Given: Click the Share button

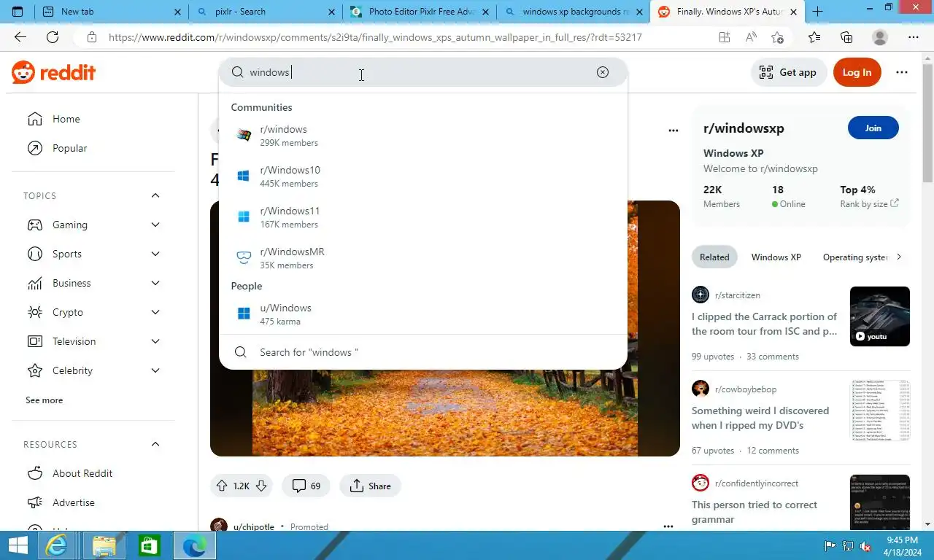Looking at the screenshot, I should (370, 486).
